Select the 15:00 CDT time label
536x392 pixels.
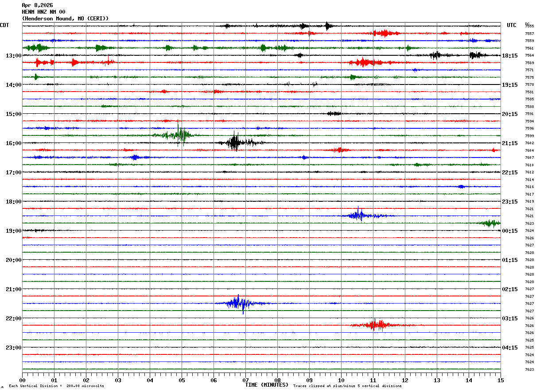click(x=13, y=114)
